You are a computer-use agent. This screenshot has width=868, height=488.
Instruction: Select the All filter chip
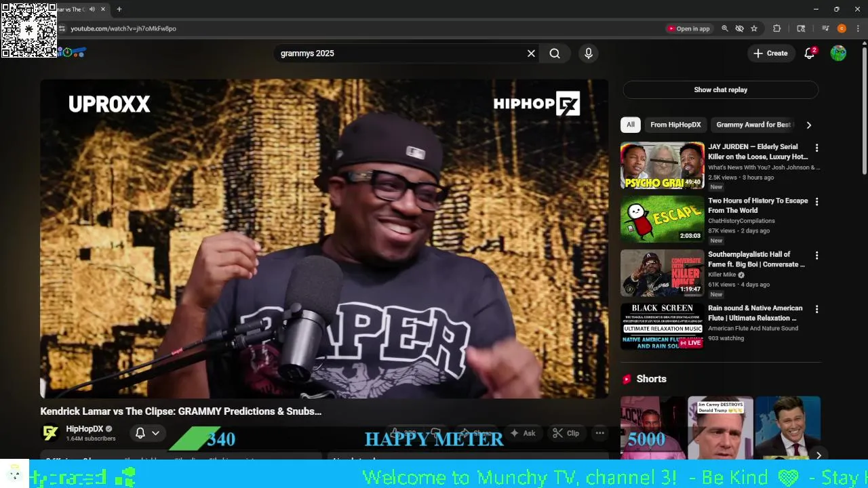(x=631, y=125)
